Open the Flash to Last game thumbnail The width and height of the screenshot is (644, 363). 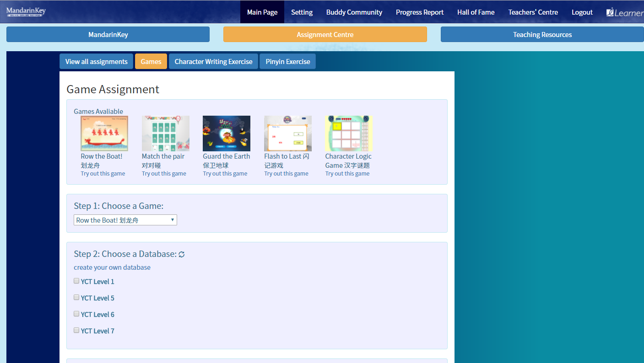(x=288, y=133)
